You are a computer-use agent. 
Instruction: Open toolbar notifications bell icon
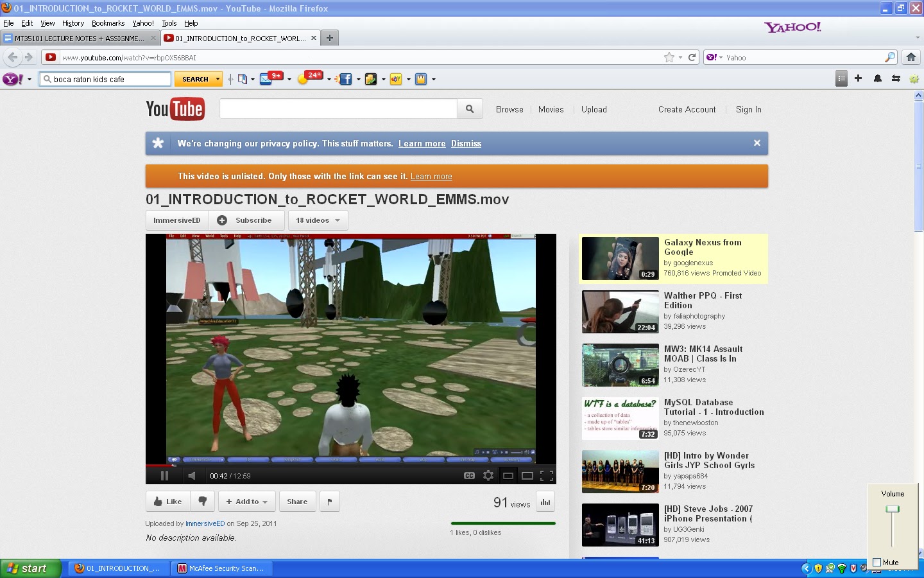(877, 78)
